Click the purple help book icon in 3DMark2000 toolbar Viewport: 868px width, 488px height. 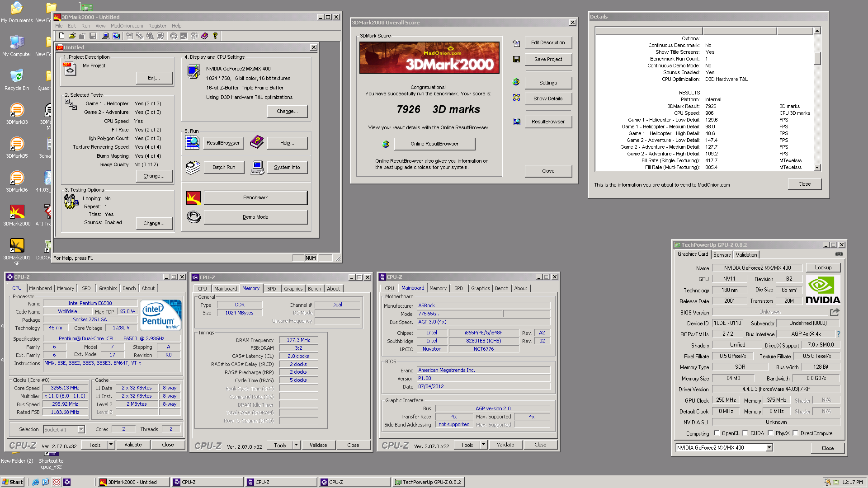point(204,36)
